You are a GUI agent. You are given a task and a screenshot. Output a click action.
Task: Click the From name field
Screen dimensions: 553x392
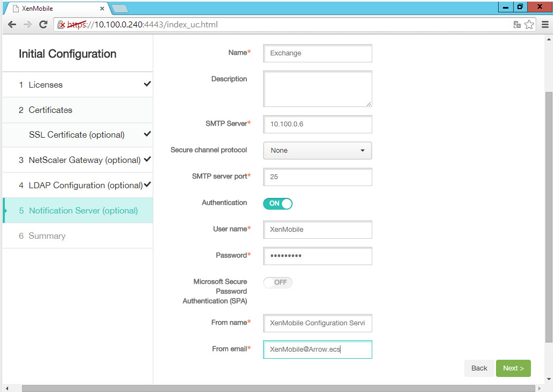317,323
